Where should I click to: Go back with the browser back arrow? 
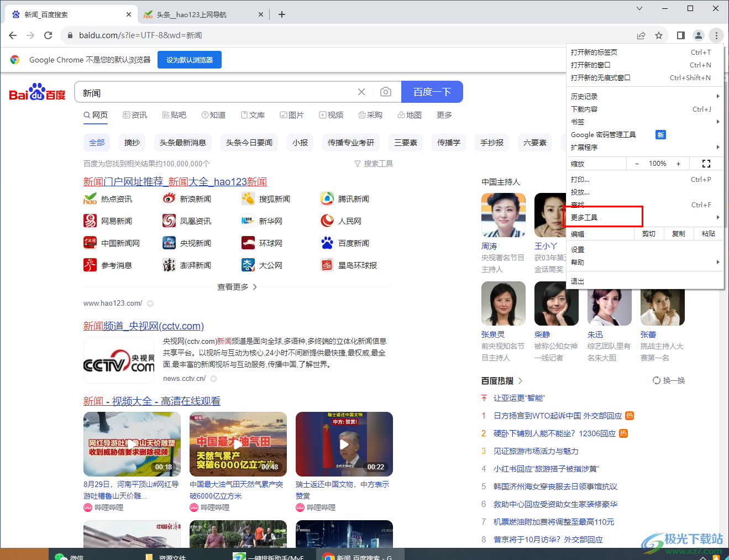[x=13, y=35]
